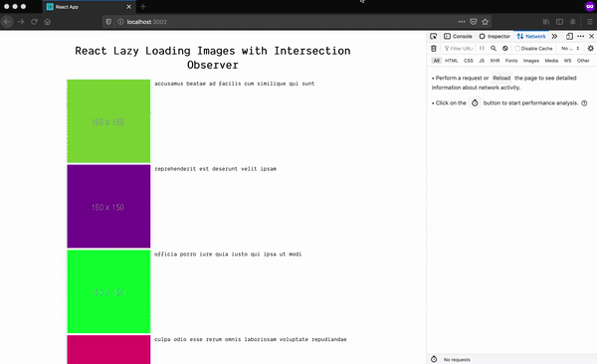Click caption "reprehenderit est deserunt velit ipsam"

[216, 169]
